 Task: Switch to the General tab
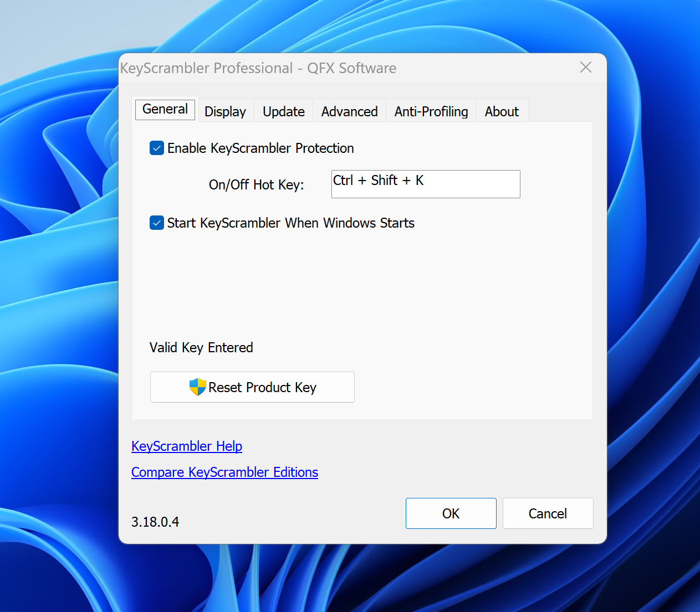[165, 109]
